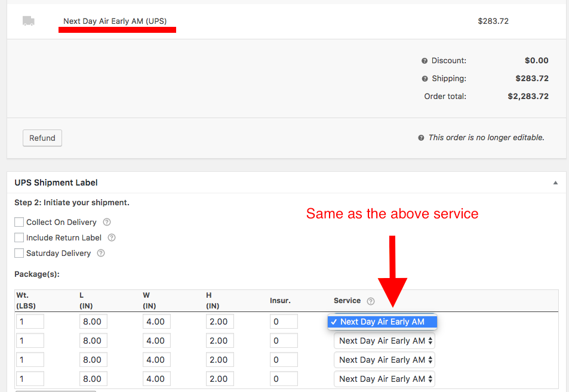This screenshot has width=569, height=392.
Task: Click the $2,283.72 order total amount
Action: (528, 97)
